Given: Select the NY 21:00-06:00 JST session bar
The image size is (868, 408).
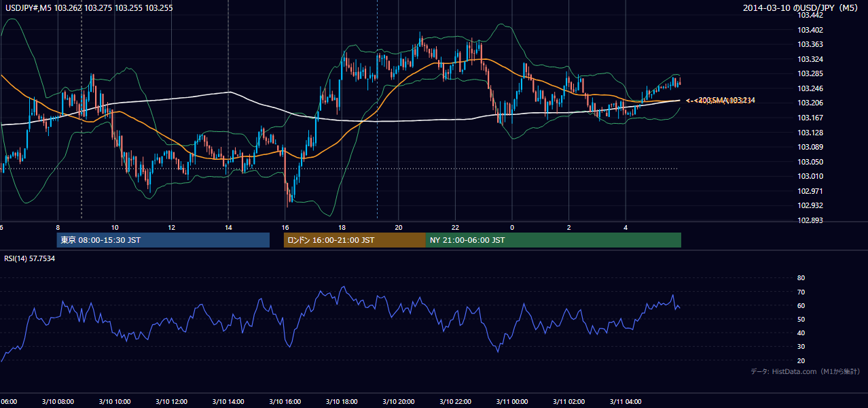Looking at the screenshot, I should (554, 240).
